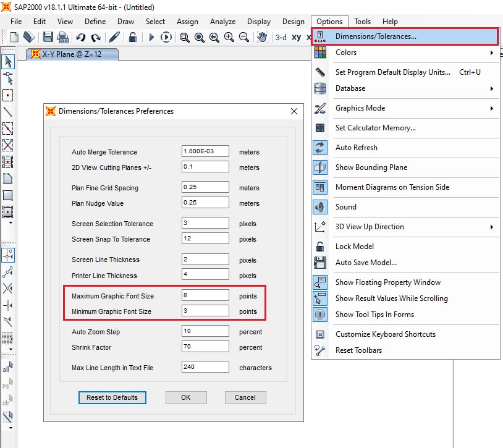Open the snap tools dropdown arrow in left toolbar
The image size is (503, 448).
click(11, 349)
